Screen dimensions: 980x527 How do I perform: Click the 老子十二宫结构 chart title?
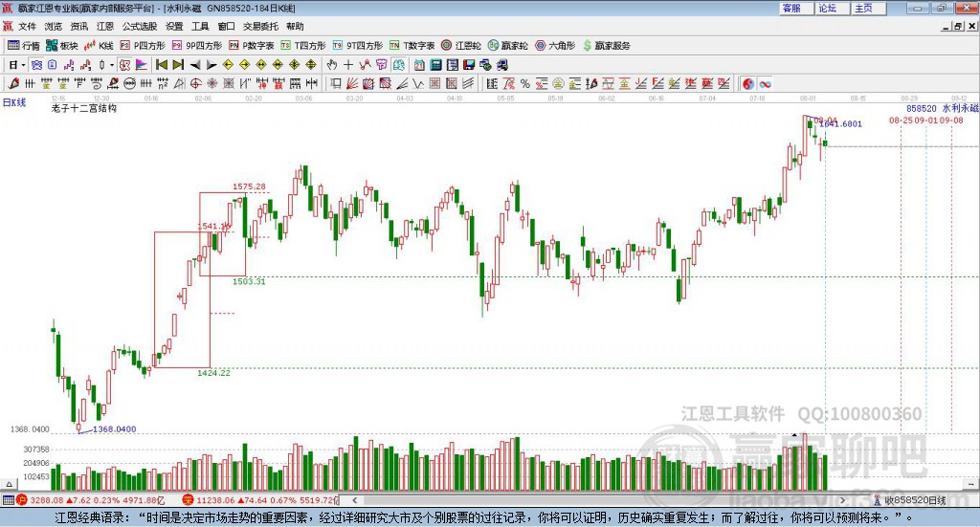pos(84,109)
